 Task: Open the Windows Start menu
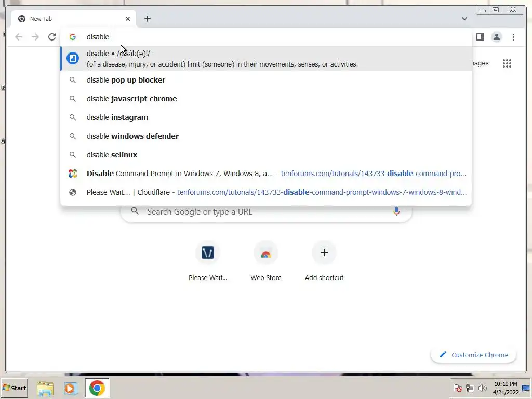click(14, 388)
